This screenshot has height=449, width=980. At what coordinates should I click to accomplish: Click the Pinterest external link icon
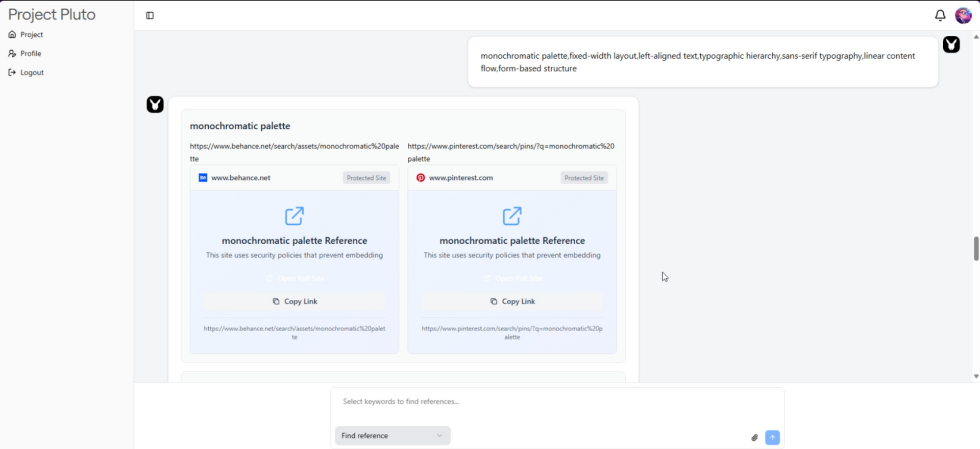tap(512, 216)
